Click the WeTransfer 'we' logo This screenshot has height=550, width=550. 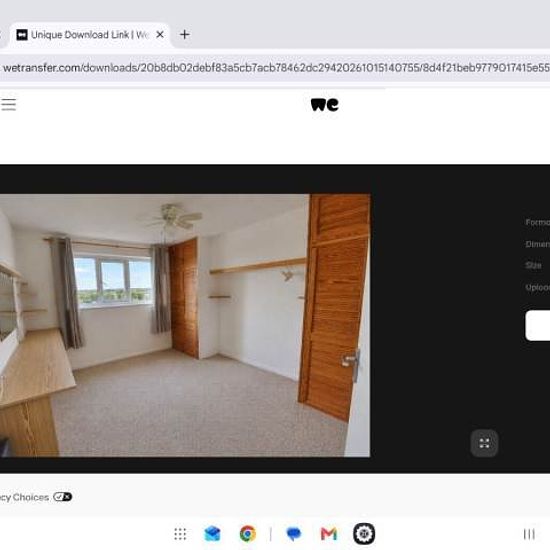tap(324, 105)
